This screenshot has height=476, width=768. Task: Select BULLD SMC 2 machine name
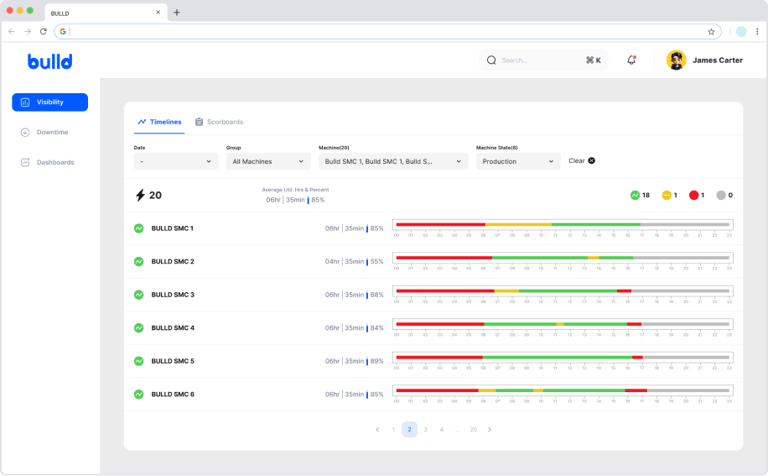(x=172, y=262)
